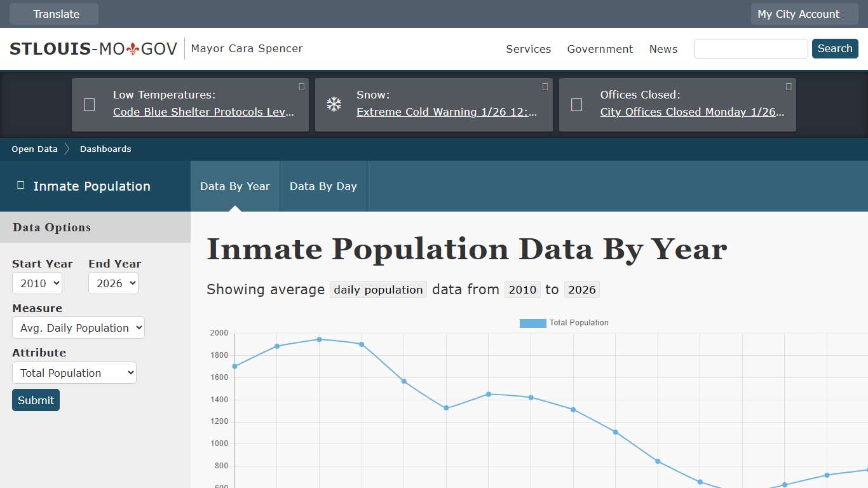Click inside the site search field
Image resolution: width=868 pixels, height=488 pixels.
point(750,48)
